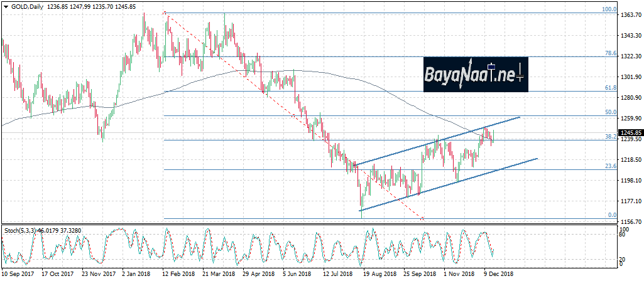
Task: Select the 9 Dec 2018 date marker
Action: (499, 274)
